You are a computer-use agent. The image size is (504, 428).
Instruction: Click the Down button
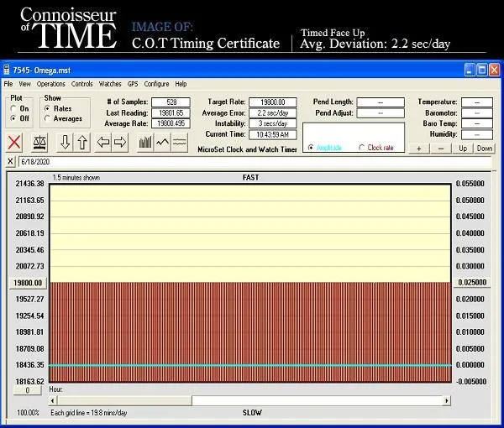(x=485, y=149)
